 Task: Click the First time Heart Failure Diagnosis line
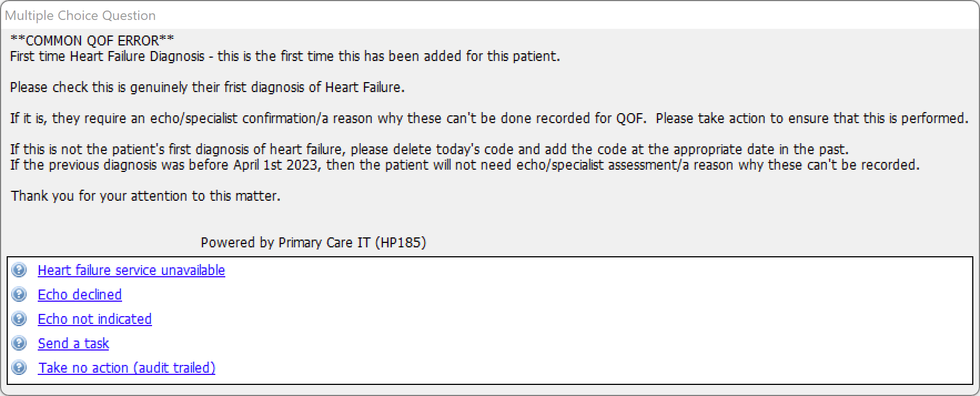point(285,56)
